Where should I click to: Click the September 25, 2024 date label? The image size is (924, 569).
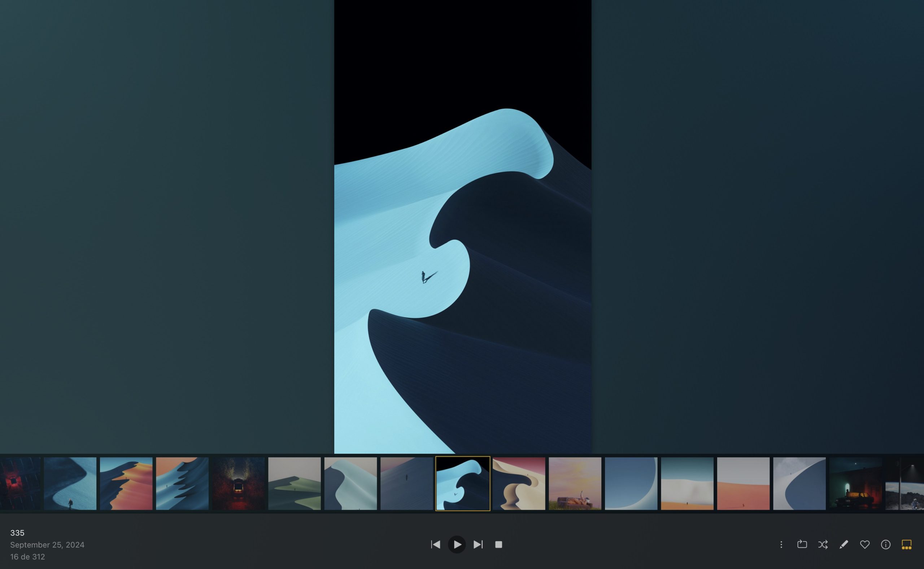pos(47,545)
